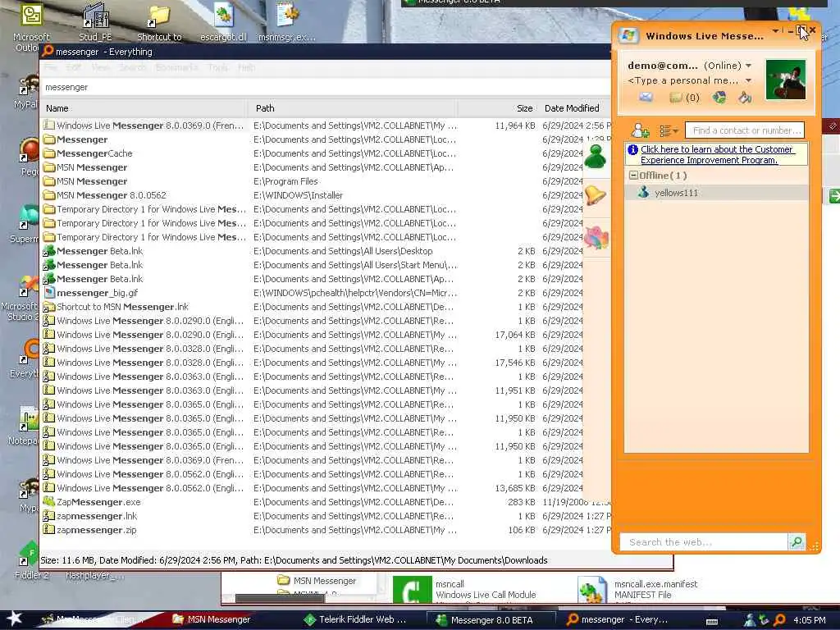Click the green buddy tab icon beside Messenger
The image size is (840, 630).
coord(596,156)
